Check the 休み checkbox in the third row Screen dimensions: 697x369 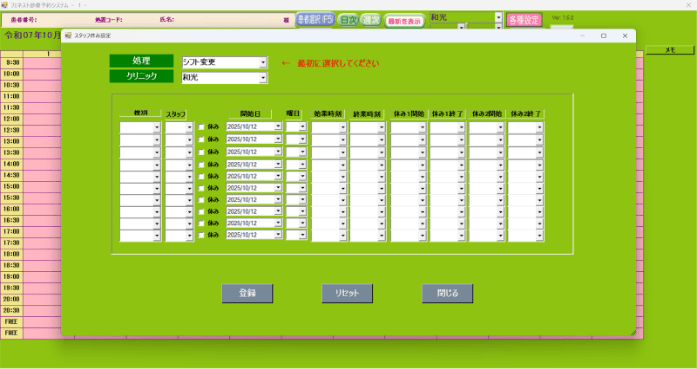click(x=201, y=152)
